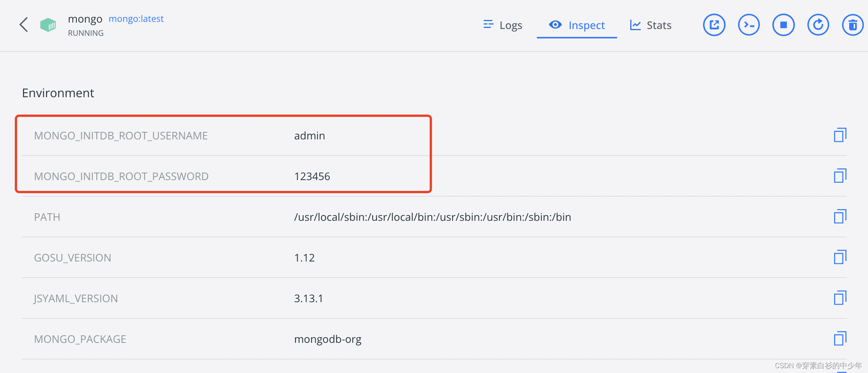The image size is (868, 373).
Task: Delete the mongo container
Action: [853, 24]
